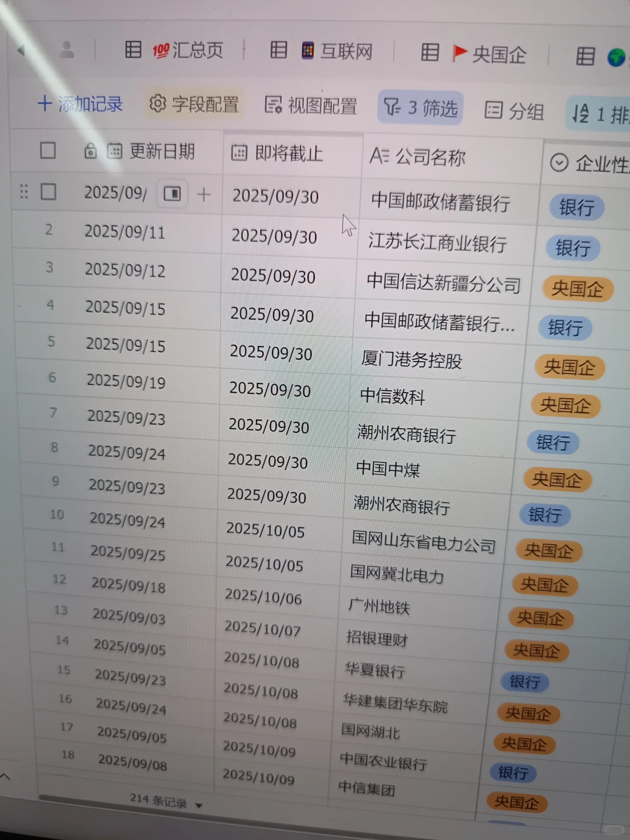This screenshot has width=630, height=840.
Task: Select the 中国信达新疆分公司 cell
Action: (444, 283)
